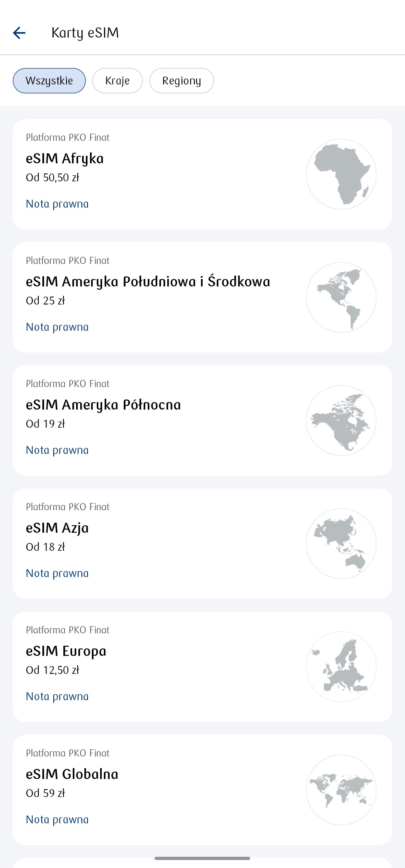Tap the back arrow icon
This screenshot has width=405, height=868.
pyautogui.click(x=19, y=33)
